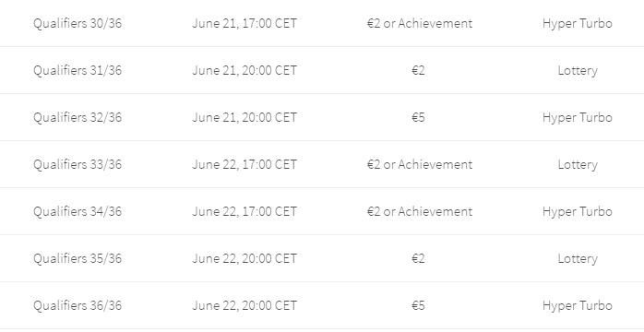The image size is (644, 332).
Task: Click the Qualifiers 31/36 entry
Action: point(78,71)
